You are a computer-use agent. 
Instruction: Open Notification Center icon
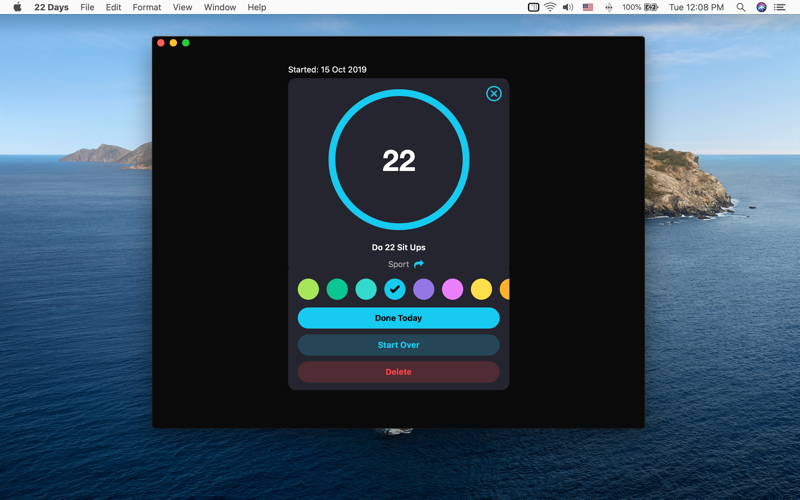click(x=780, y=7)
